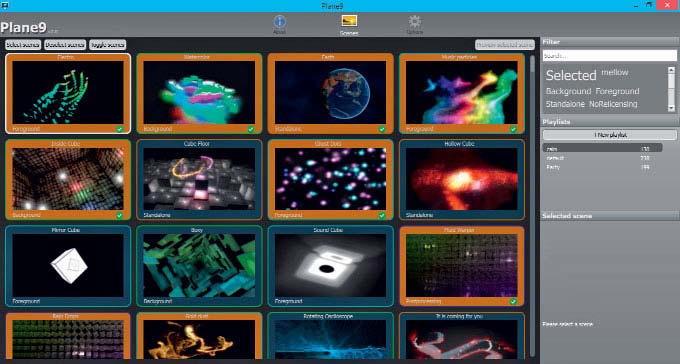680x364 pixels.
Task: Select the Mirror Cube scene thumbnail
Action: [68, 266]
